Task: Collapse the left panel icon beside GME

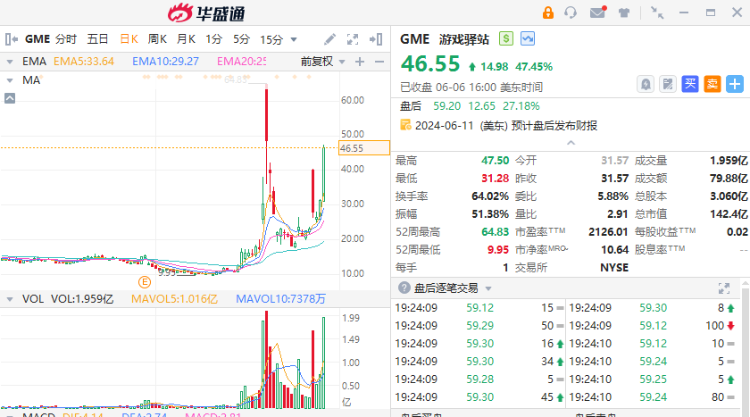Action: [11, 39]
